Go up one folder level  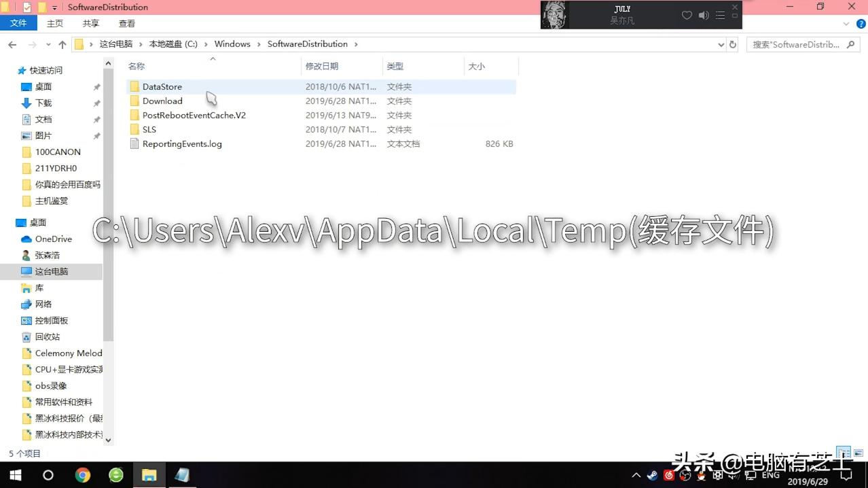pyautogui.click(x=62, y=44)
